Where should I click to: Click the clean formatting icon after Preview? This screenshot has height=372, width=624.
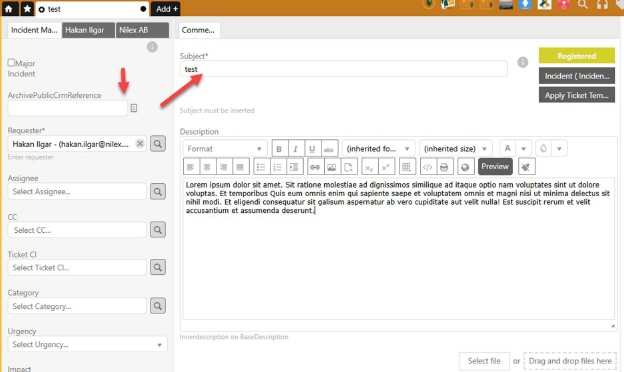point(526,167)
